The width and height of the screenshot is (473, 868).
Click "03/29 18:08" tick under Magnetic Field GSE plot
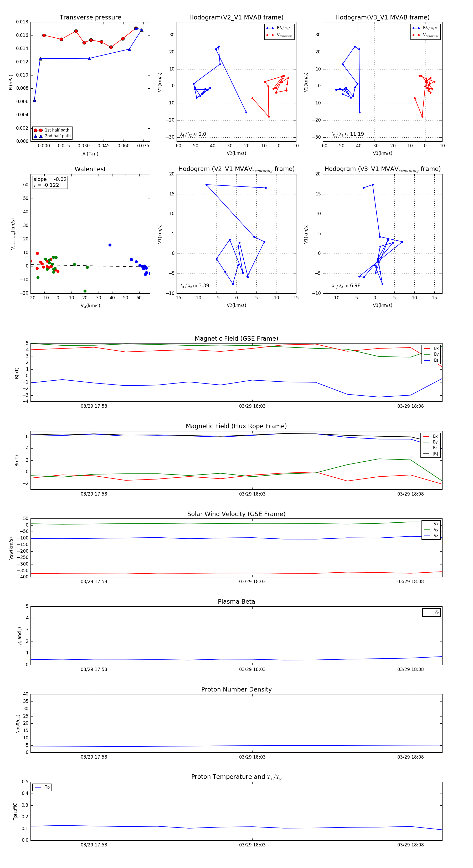410,406
